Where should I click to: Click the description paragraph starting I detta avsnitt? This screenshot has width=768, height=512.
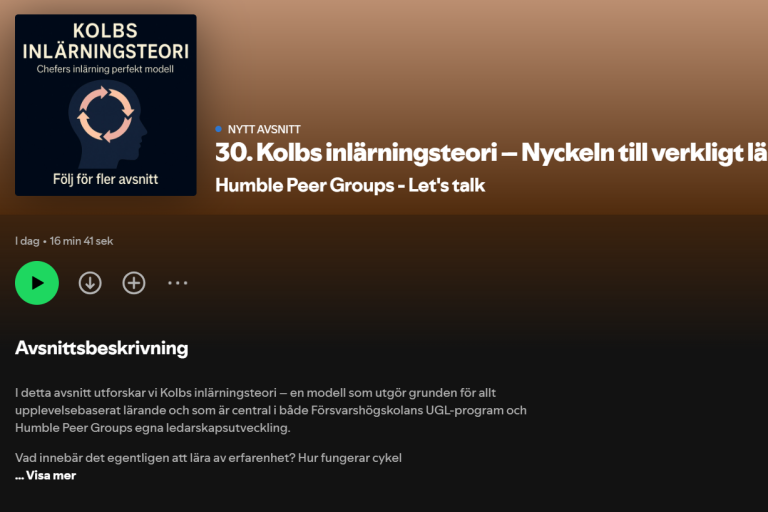point(271,410)
